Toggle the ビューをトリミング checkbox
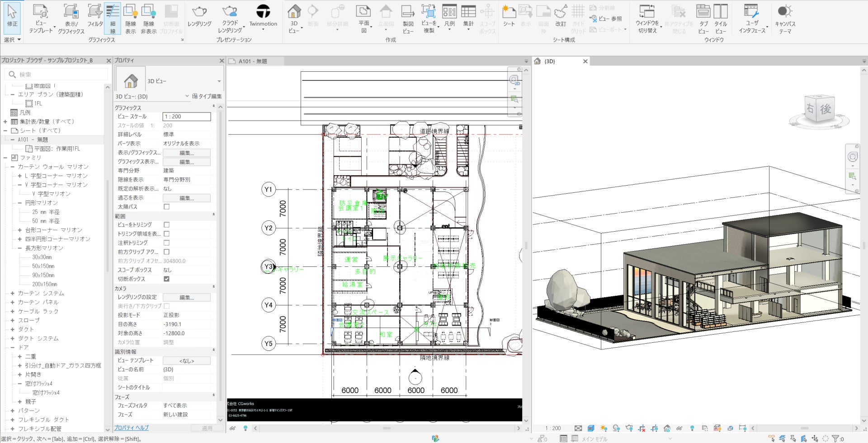 [x=166, y=225]
